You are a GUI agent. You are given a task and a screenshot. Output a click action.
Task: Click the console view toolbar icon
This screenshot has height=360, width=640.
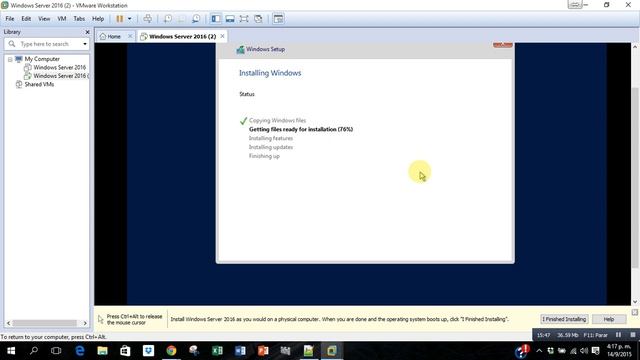click(x=278, y=19)
